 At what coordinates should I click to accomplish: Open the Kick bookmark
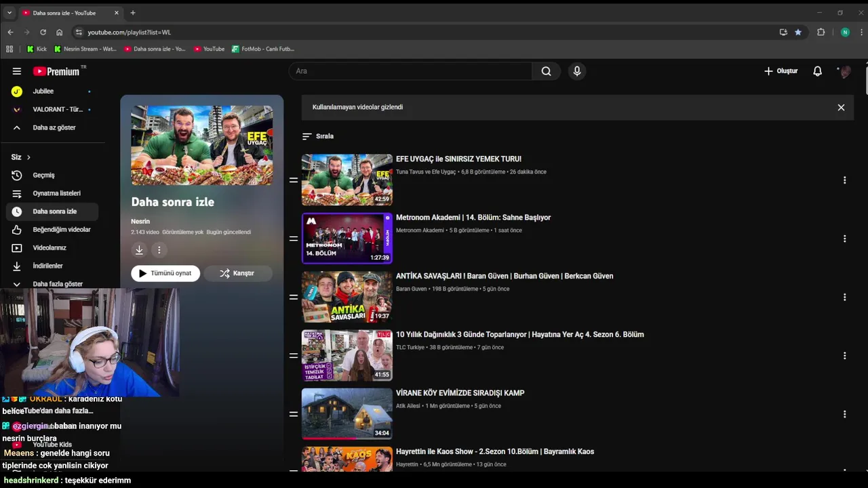click(x=37, y=49)
